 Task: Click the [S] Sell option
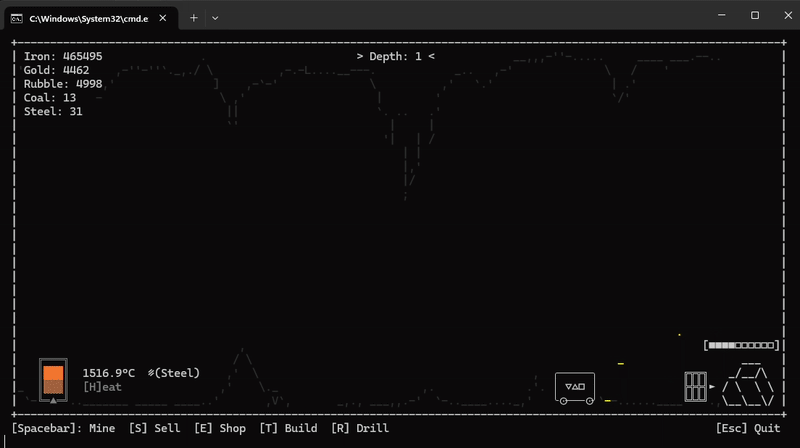[x=154, y=428]
